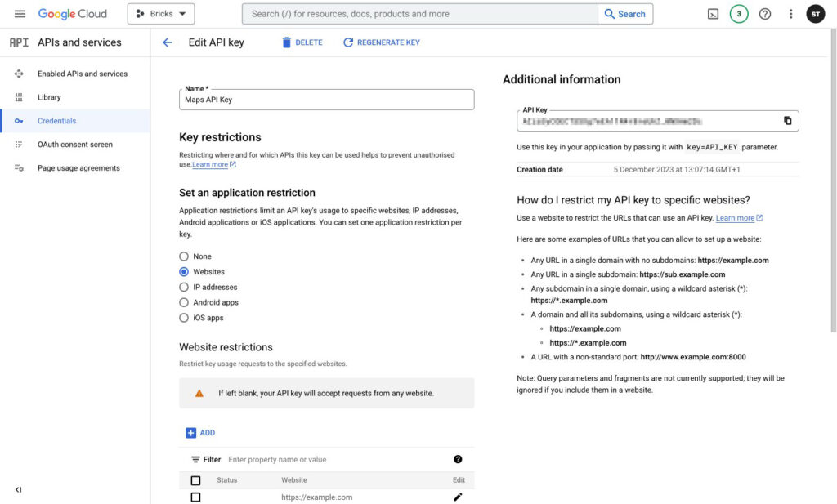This screenshot has height=504, width=837.
Task: Open the hamburger navigation menu
Action: (x=20, y=14)
